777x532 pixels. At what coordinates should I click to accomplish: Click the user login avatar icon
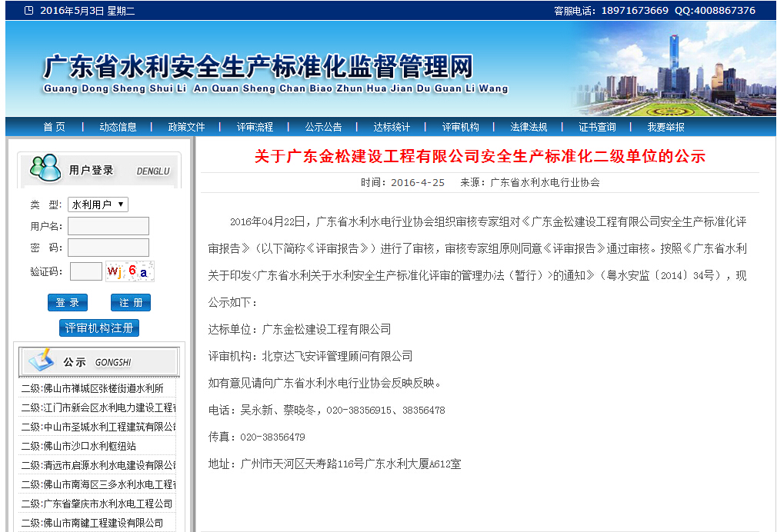pos(44,168)
